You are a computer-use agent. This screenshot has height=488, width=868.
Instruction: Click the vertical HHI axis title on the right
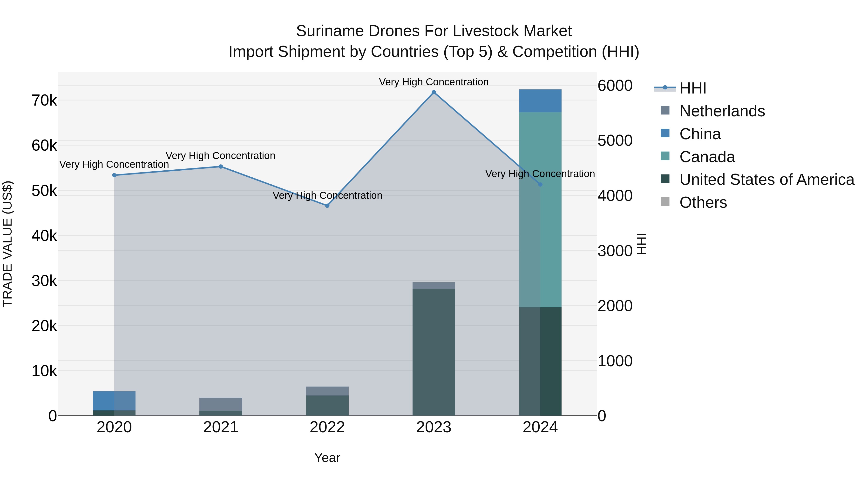[x=642, y=244]
